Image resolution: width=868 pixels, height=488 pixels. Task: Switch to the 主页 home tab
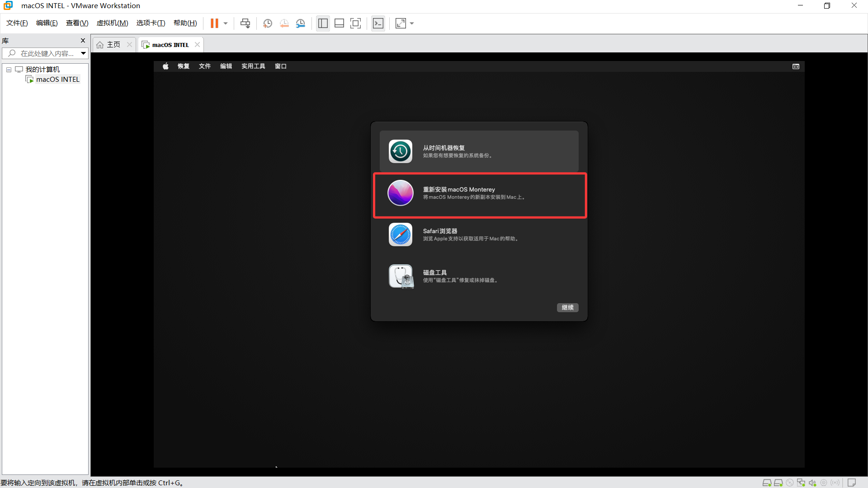pos(113,44)
